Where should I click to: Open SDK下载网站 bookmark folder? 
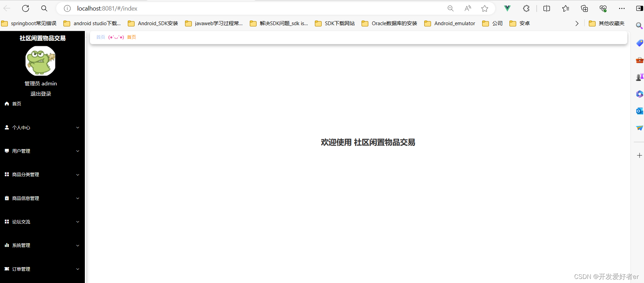[x=335, y=23]
